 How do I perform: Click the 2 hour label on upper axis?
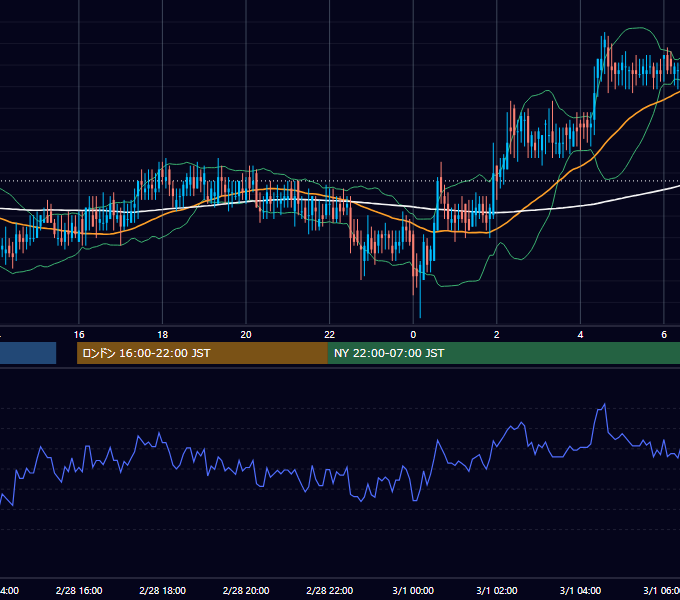pyautogui.click(x=497, y=335)
